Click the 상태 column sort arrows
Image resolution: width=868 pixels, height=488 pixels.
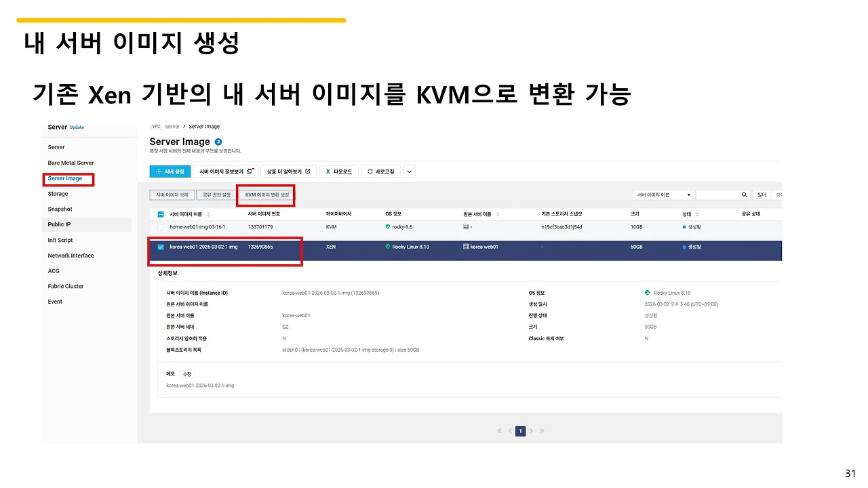coord(696,213)
